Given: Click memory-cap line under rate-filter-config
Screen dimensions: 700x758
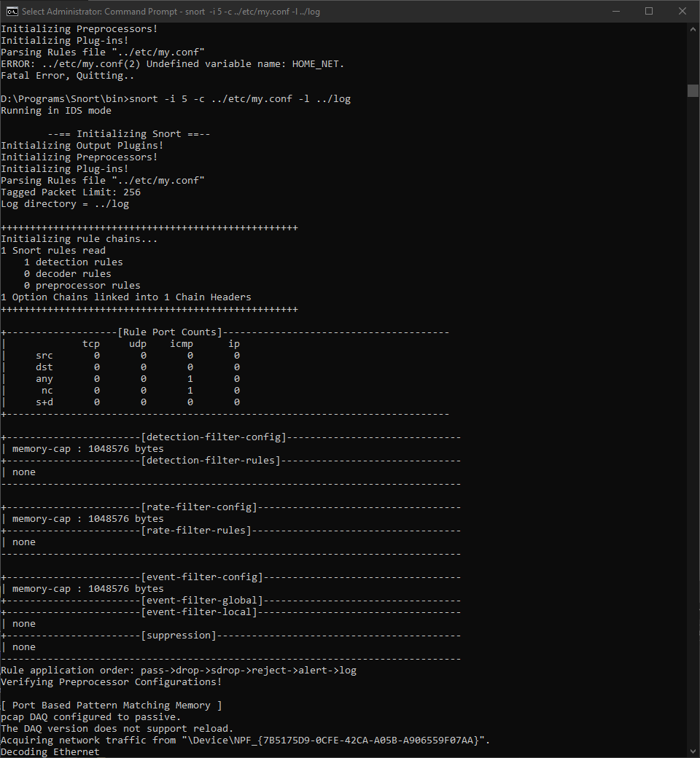Looking at the screenshot, I should [x=88, y=519].
